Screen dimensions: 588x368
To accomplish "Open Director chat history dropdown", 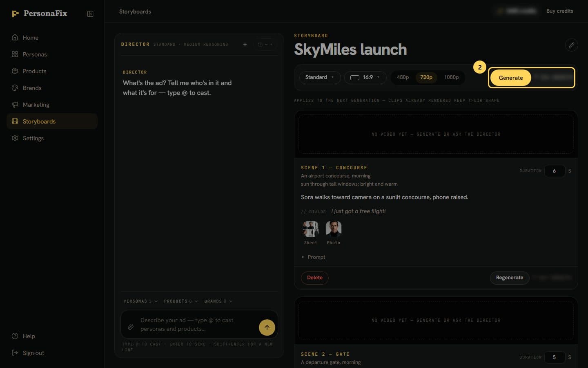I will (x=265, y=45).
